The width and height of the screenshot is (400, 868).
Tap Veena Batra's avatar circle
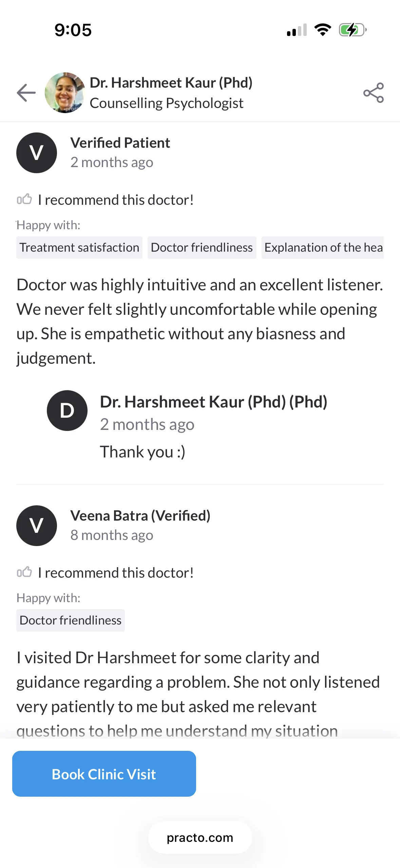tap(37, 526)
